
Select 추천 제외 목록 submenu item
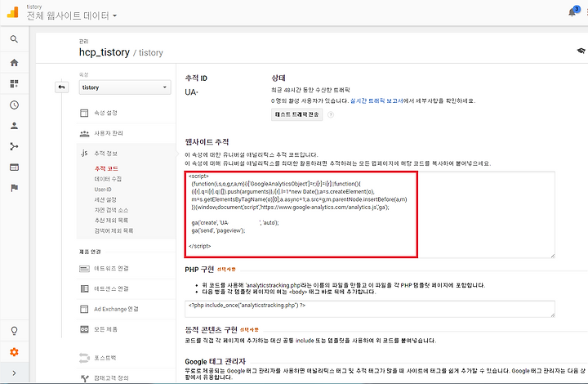111,220
